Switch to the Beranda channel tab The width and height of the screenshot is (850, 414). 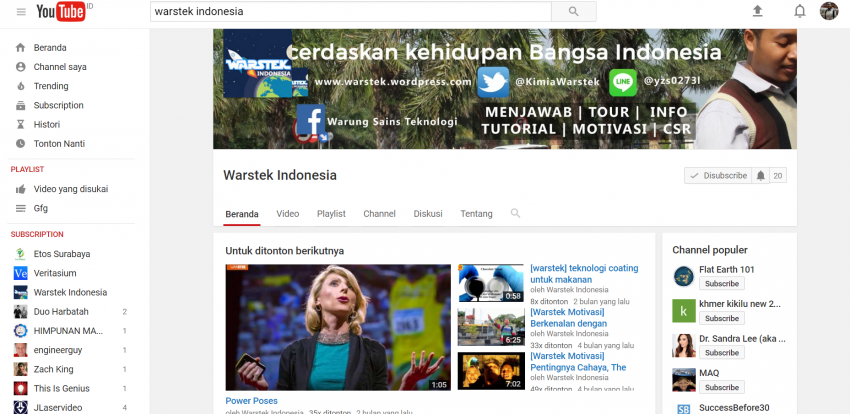point(242,214)
